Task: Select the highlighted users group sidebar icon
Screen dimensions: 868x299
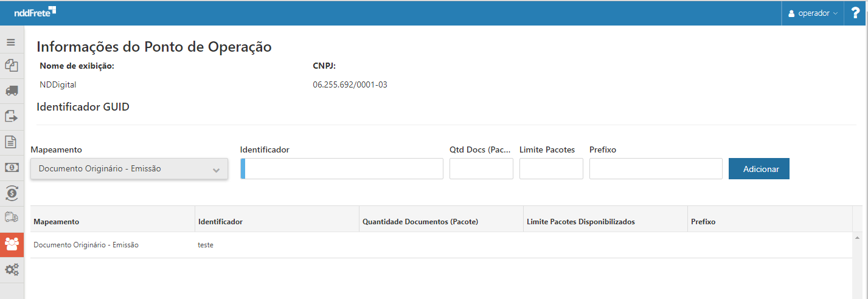Action: 12,244
